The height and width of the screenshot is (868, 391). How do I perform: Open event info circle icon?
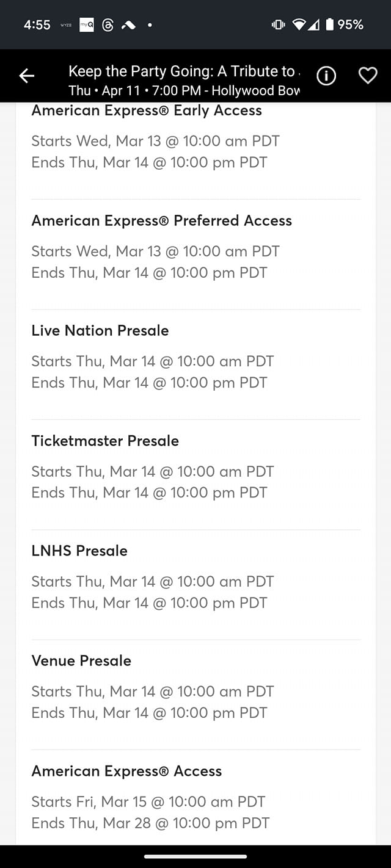tap(326, 76)
